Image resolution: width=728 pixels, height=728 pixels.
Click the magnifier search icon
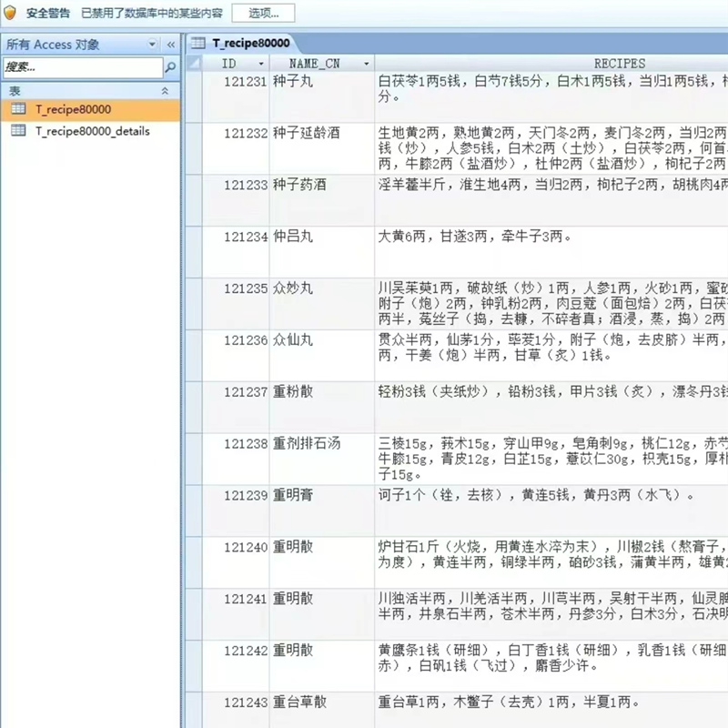tap(170, 67)
